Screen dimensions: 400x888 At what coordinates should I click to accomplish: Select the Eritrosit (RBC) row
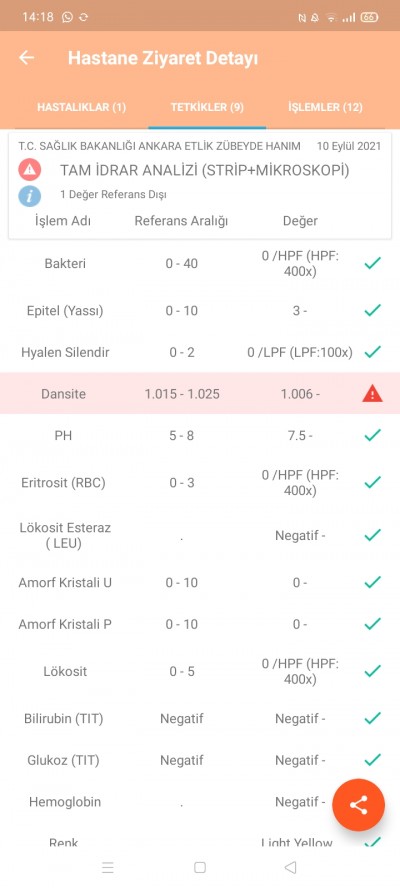pyautogui.click(x=200, y=483)
